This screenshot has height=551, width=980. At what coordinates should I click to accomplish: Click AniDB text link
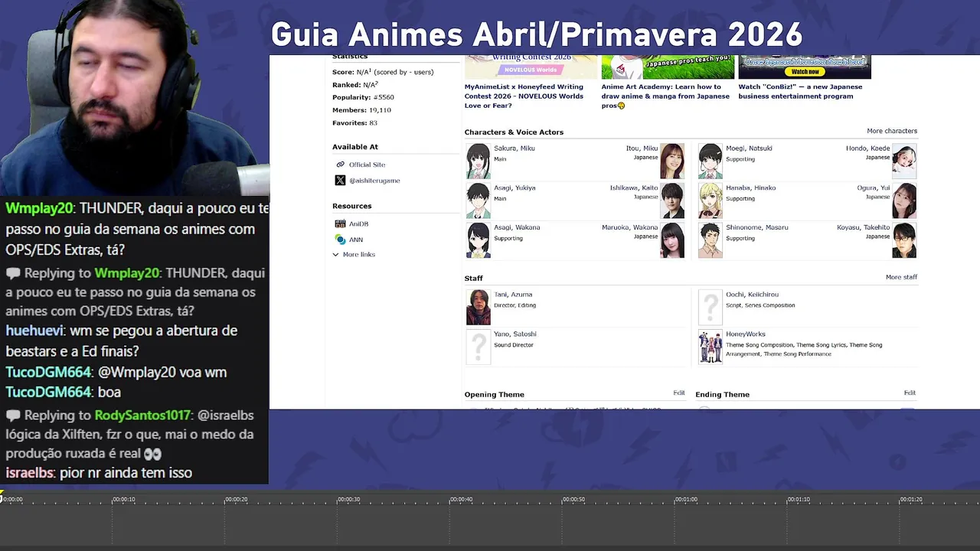pos(358,223)
